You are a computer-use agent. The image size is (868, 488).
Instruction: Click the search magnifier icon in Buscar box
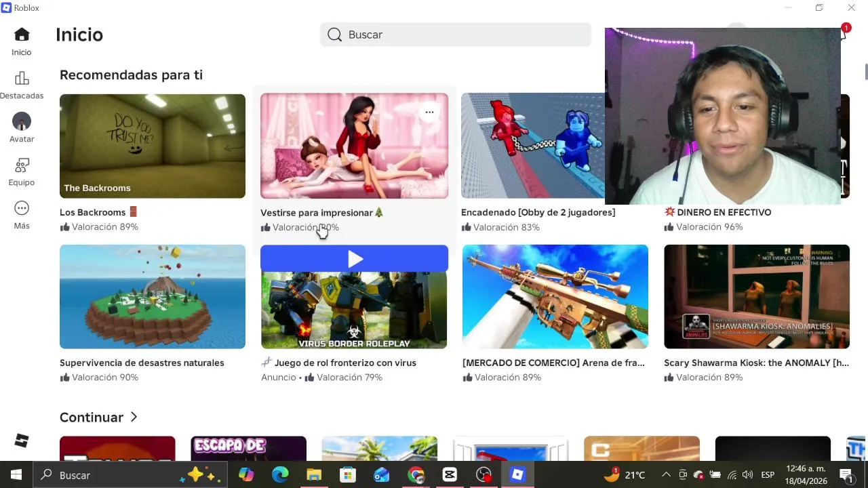(x=334, y=35)
